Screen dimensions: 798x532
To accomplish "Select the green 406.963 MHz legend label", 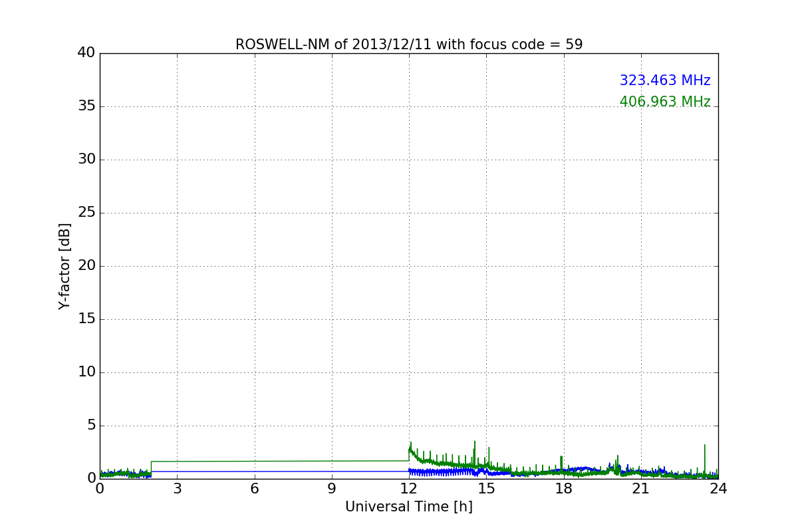I will (665, 102).
